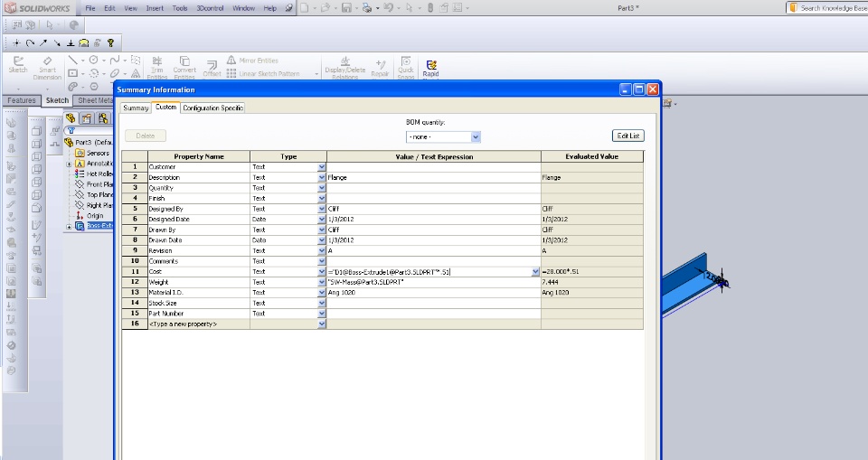Click the Description value 'Flange'
This screenshot has width=868, height=460.
pyautogui.click(x=337, y=178)
